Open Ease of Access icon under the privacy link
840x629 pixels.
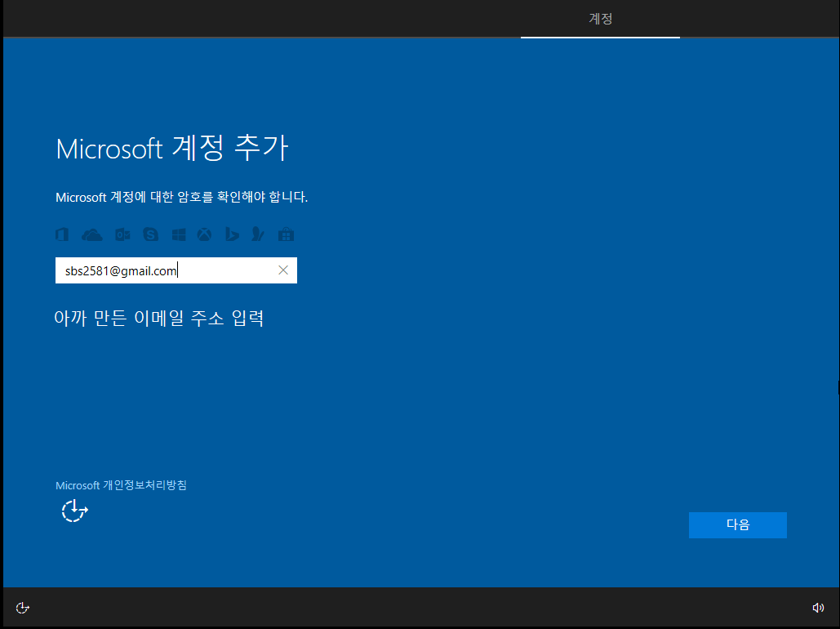pos(74,511)
